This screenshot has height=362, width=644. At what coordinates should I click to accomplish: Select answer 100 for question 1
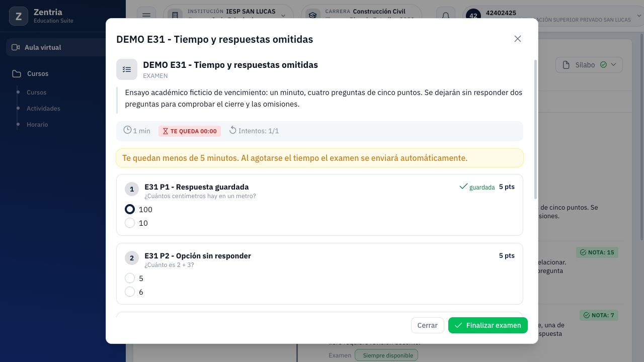coord(130,209)
